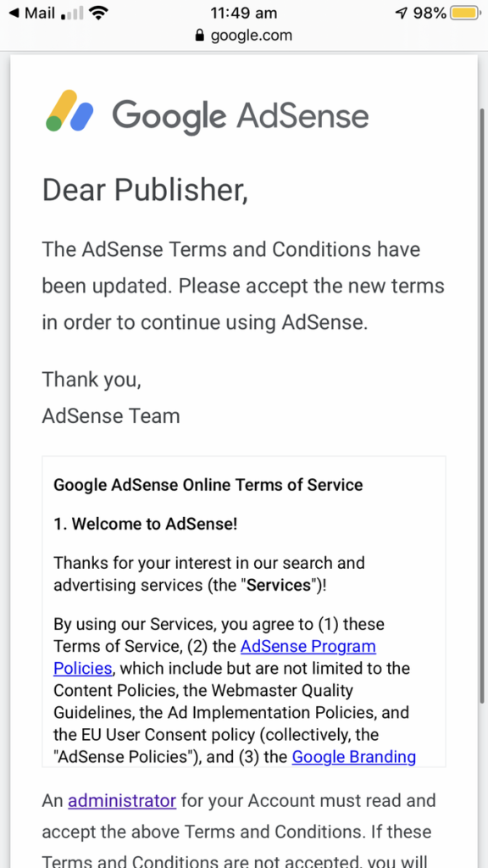Tap the battery indicator icon

click(462, 13)
